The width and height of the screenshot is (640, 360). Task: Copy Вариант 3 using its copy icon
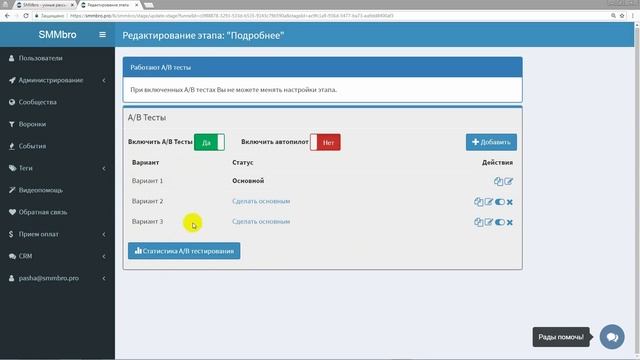coord(478,222)
